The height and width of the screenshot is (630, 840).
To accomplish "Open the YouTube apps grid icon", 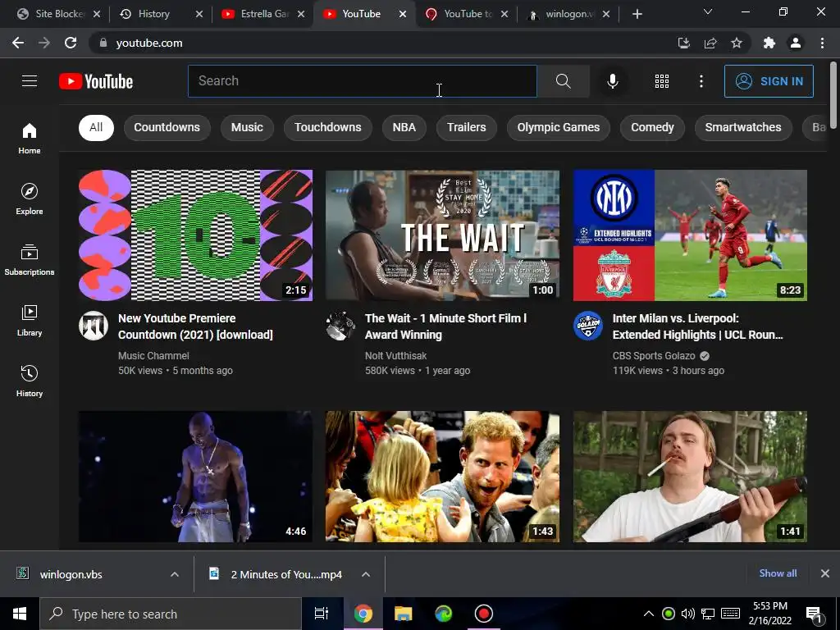I will pos(662,81).
